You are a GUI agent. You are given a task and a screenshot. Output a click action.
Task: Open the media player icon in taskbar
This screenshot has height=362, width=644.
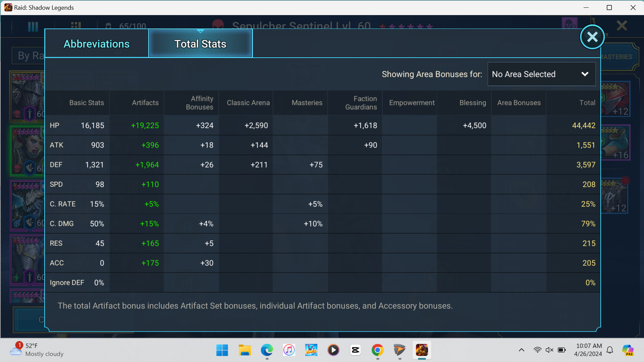point(333,350)
